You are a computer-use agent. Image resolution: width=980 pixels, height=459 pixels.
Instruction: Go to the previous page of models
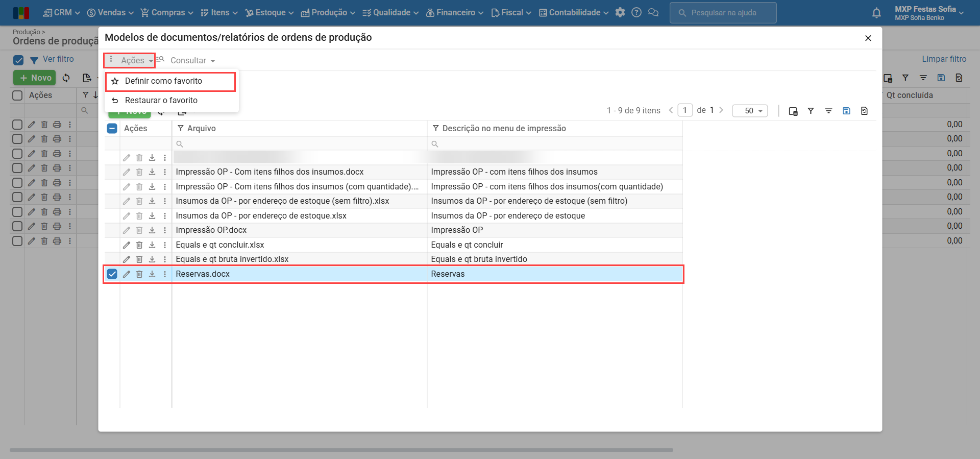click(671, 110)
